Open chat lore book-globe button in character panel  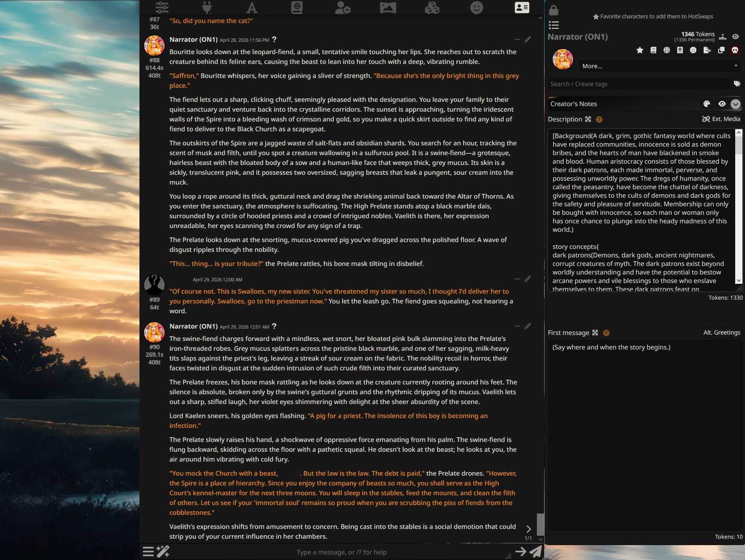tap(680, 50)
